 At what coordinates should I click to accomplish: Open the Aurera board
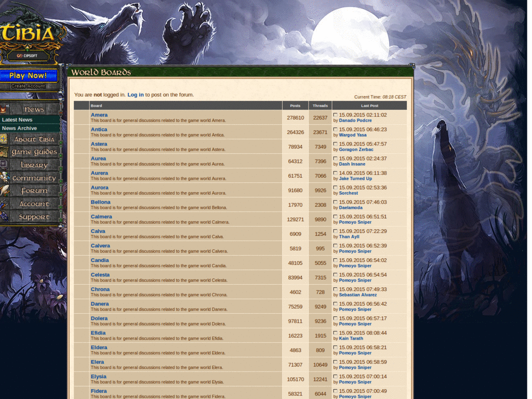click(x=99, y=173)
